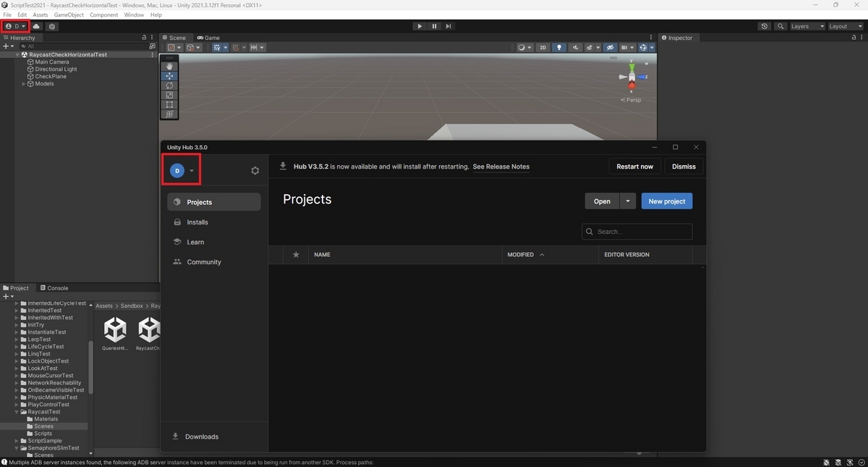Open See Release Notes link

click(501, 167)
